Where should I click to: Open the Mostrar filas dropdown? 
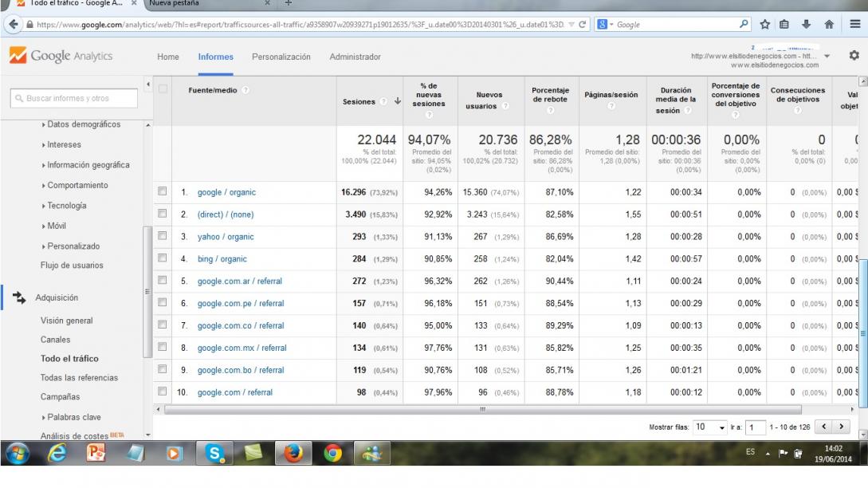(709, 427)
